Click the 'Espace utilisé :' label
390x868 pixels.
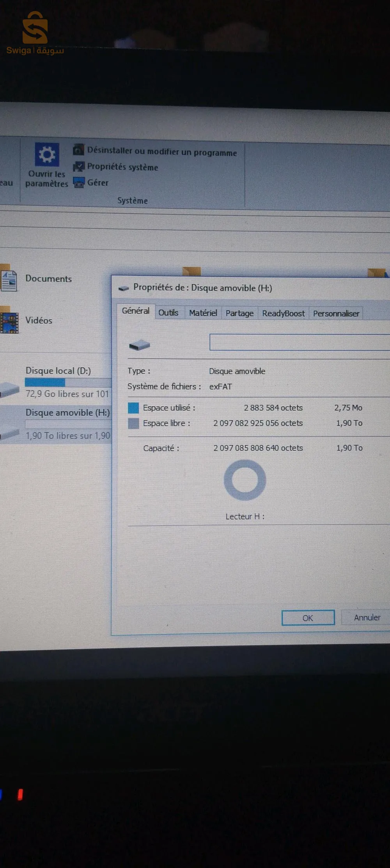169,408
